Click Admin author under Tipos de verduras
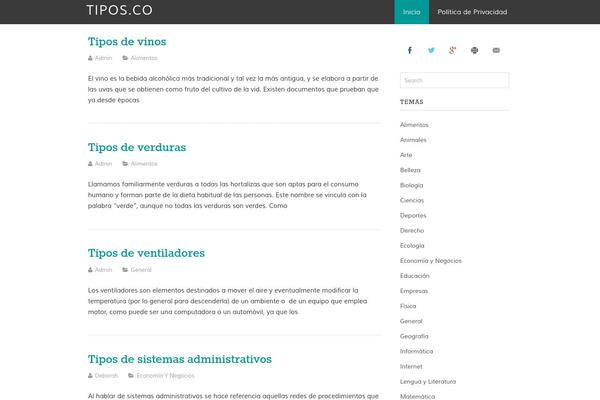Image resolution: width=600 pixels, height=400 pixels. [x=103, y=164]
